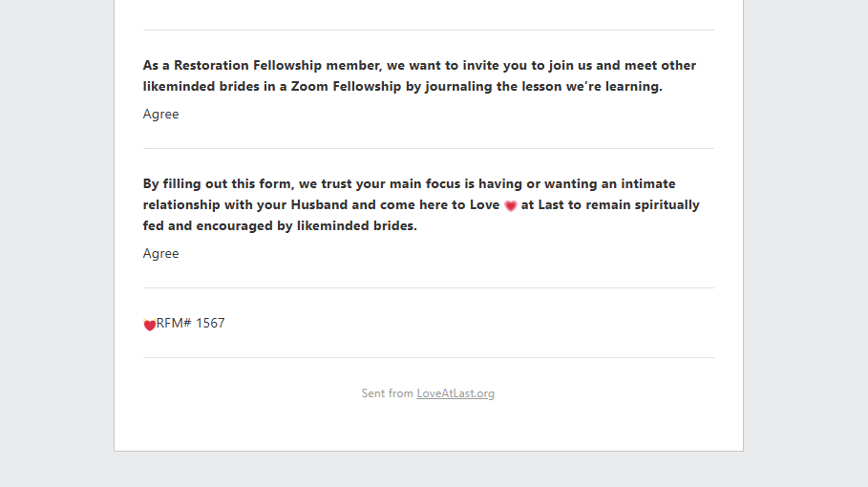Click "By filling out this form" text
The height and width of the screenshot is (487, 868).
(x=217, y=183)
